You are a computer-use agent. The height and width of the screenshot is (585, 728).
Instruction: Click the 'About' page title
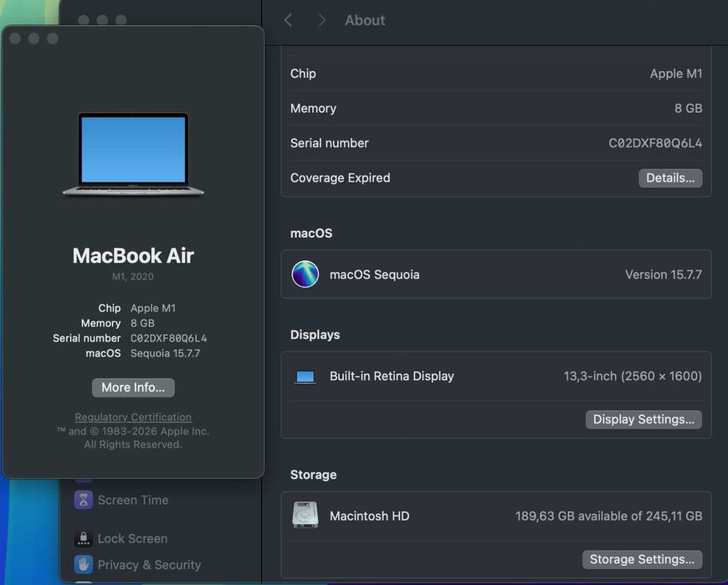[x=365, y=20]
